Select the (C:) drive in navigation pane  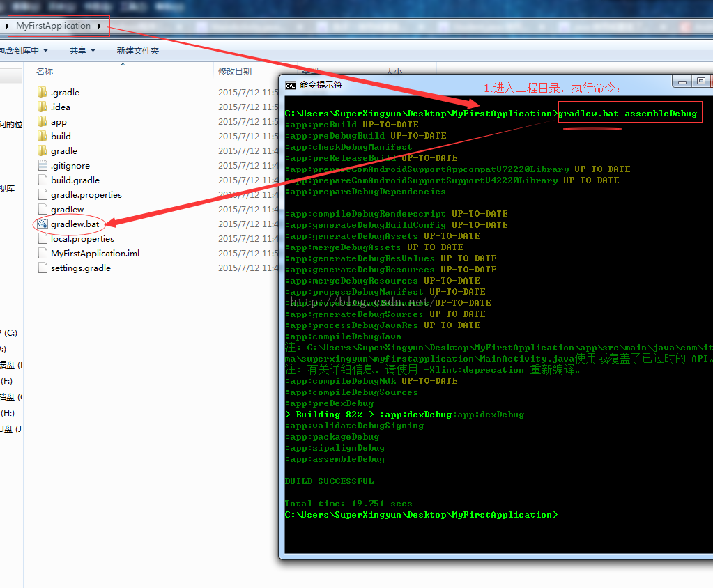[x=10, y=332]
